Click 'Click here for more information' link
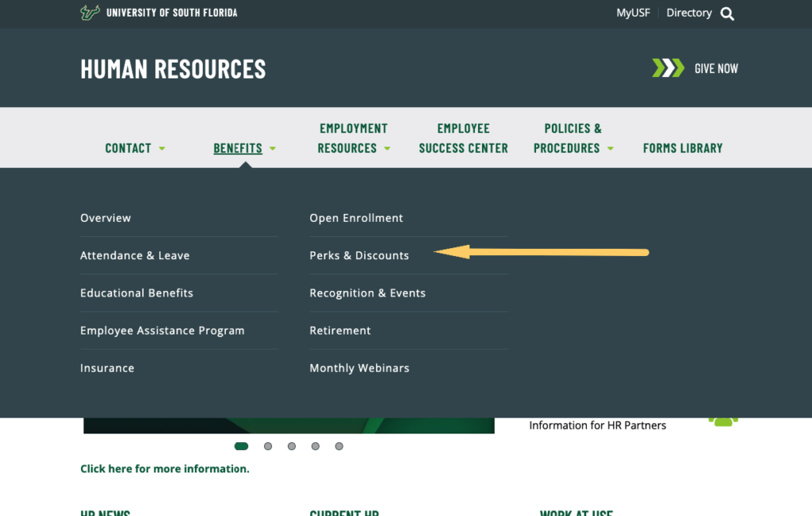 (165, 468)
